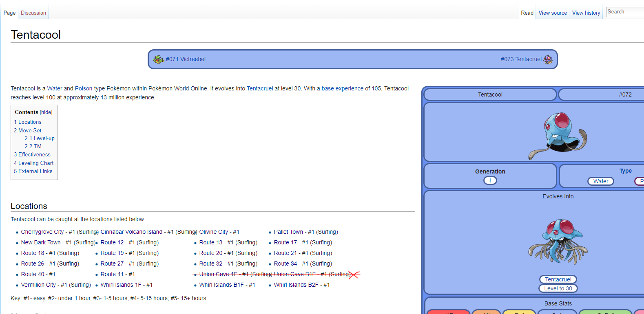
Task: Open Route 17 location link
Action: (285, 242)
